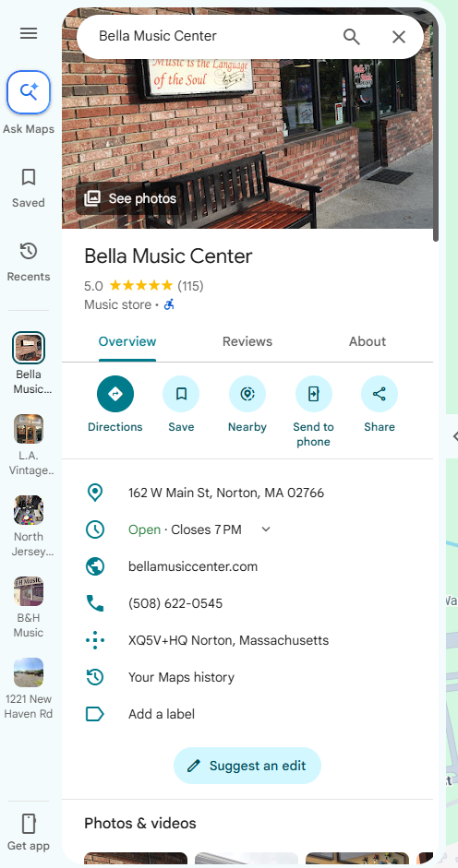458x868 pixels.
Task: Open bellamusiccenter.com website
Action: 193,566
